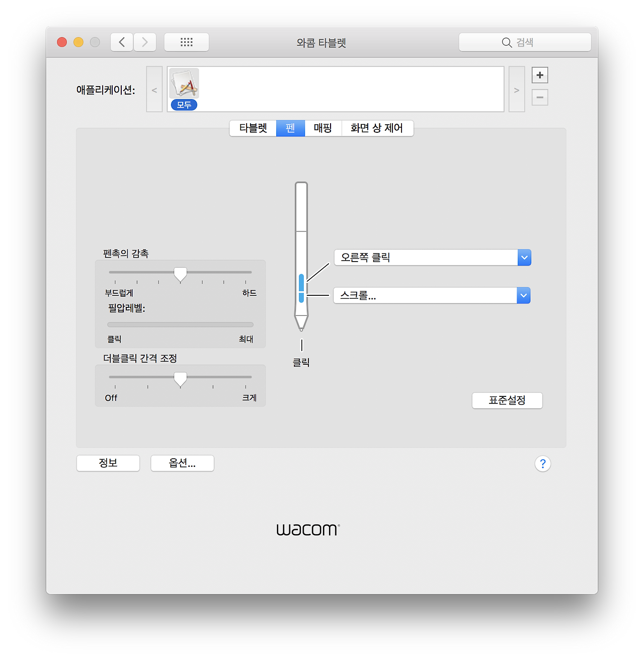Click the right application list arrow
Viewport: 644px width, 660px height.
coord(516,90)
